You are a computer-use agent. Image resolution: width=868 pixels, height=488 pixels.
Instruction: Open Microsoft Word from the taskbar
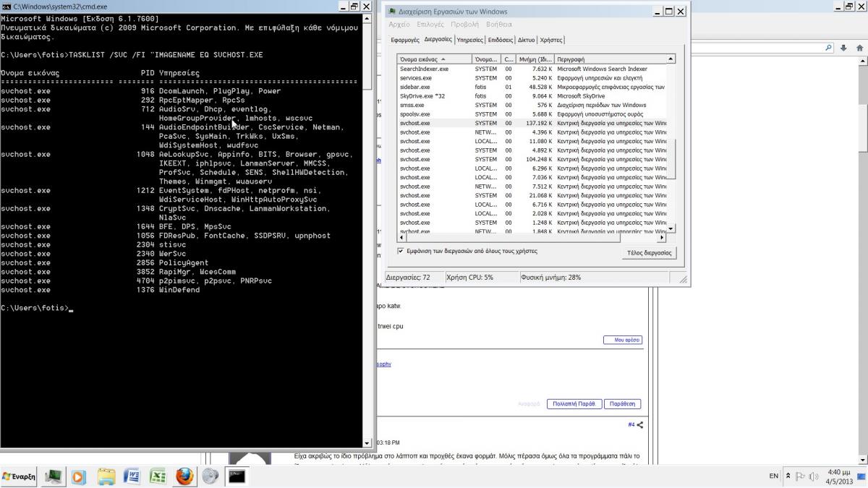point(132,476)
